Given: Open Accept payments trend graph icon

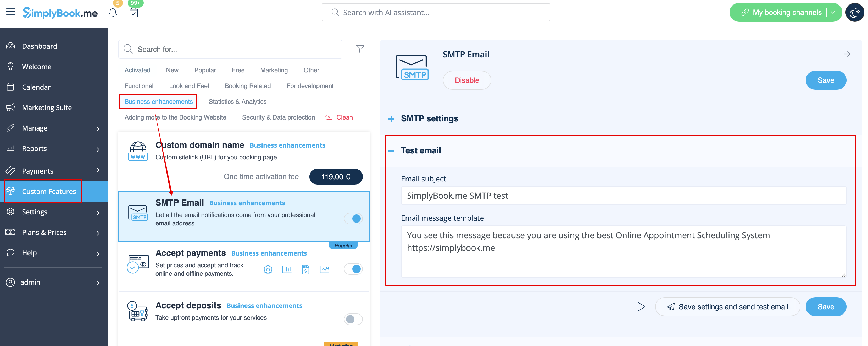Looking at the screenshot, I should point(324,269).
